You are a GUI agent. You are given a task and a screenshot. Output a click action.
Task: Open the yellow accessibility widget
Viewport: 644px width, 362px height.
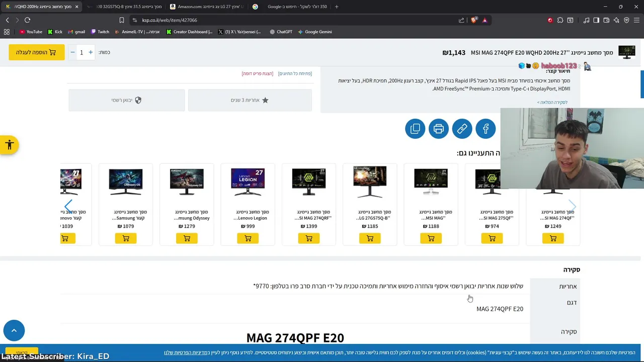point(9,145)
